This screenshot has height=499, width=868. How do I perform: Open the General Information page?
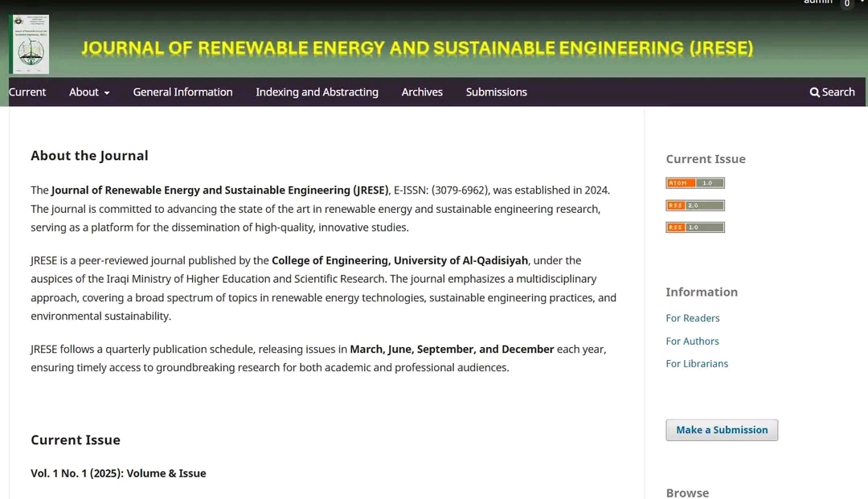click(x=182, y=92)
